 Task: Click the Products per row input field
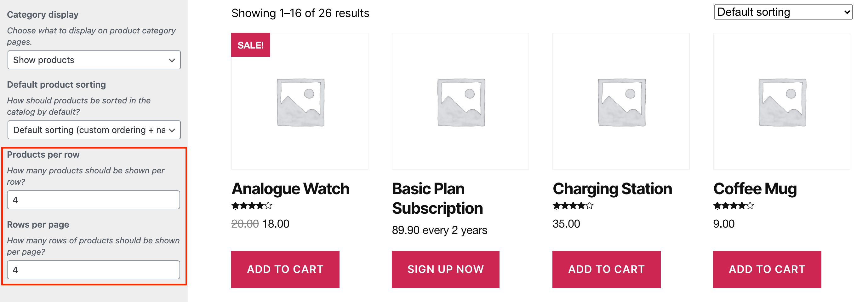click(93, 200)
